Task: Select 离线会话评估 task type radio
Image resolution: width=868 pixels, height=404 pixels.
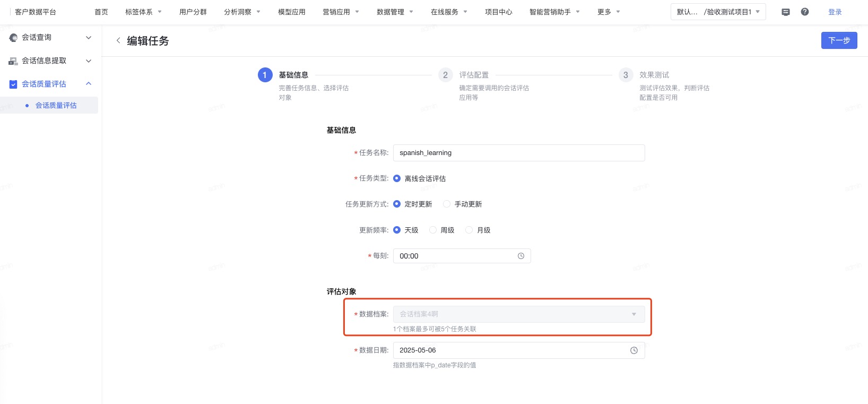Action: 397,178
